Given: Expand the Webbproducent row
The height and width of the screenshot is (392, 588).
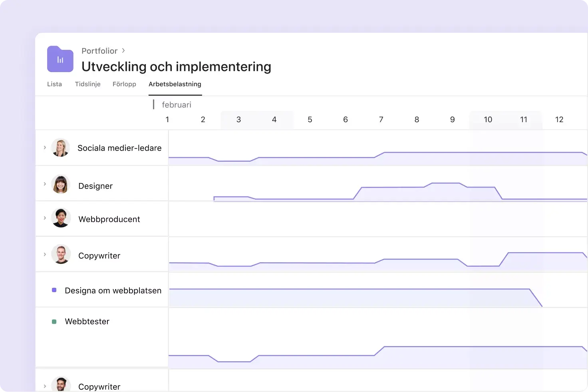Looking at the screenshot, I should pyautogui.click(x=45, y=218).
